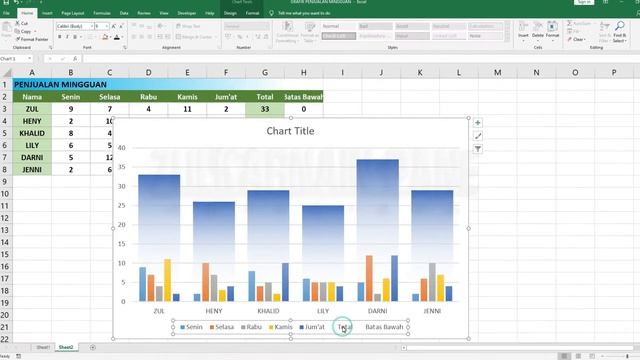Open the font name dropdown

(x=91, y=26)
